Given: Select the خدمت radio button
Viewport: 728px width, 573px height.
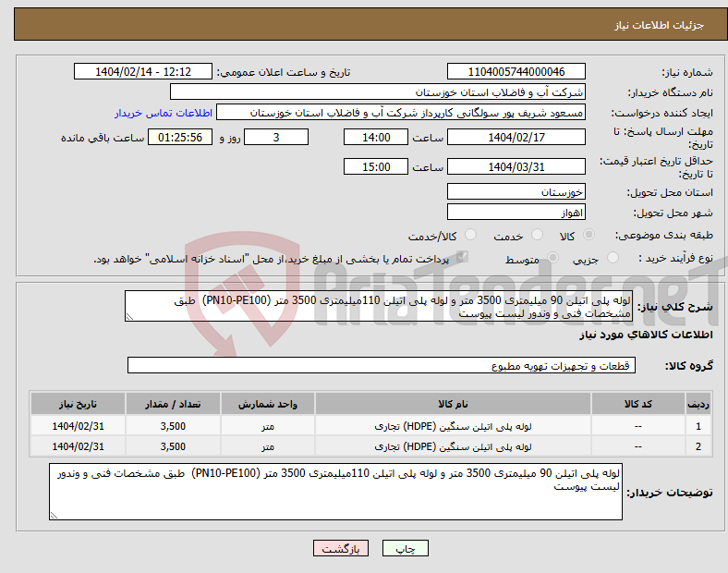Looking at the screenshot, I should coord(537,235).
